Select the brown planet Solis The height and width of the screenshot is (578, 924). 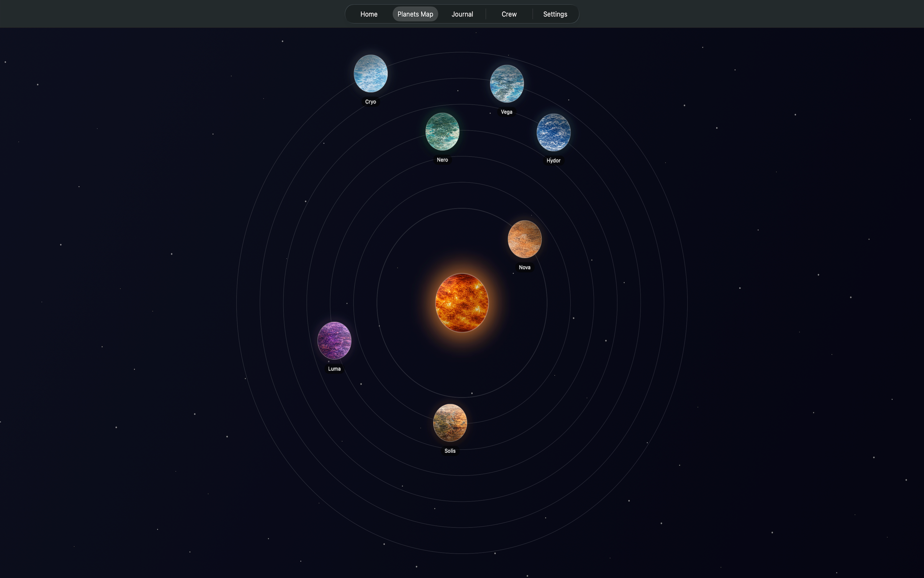[450, 423]
